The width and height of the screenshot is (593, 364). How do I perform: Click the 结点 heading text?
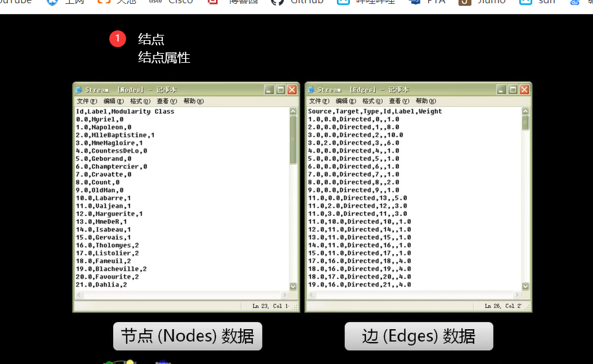pos(151,39)
